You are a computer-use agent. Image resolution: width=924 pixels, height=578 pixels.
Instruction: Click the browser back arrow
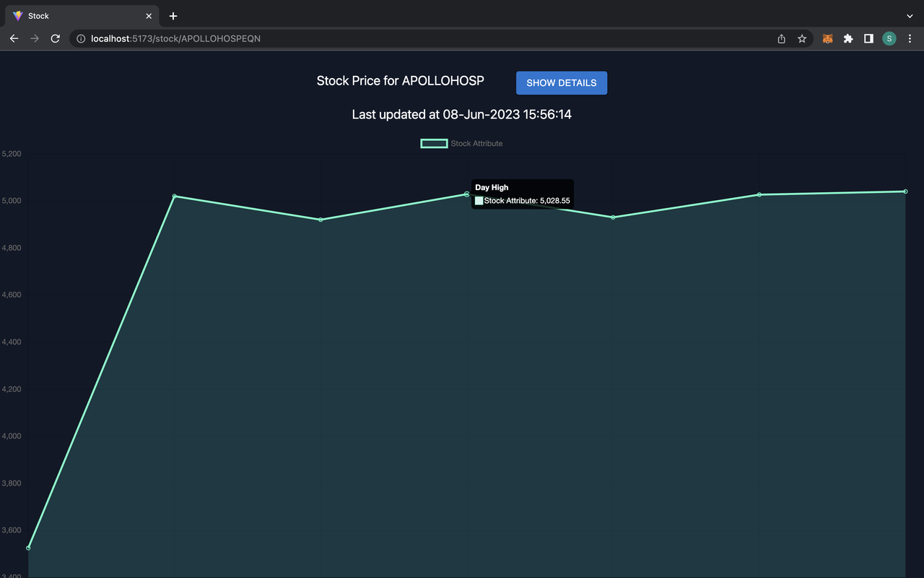pos(14,38)
